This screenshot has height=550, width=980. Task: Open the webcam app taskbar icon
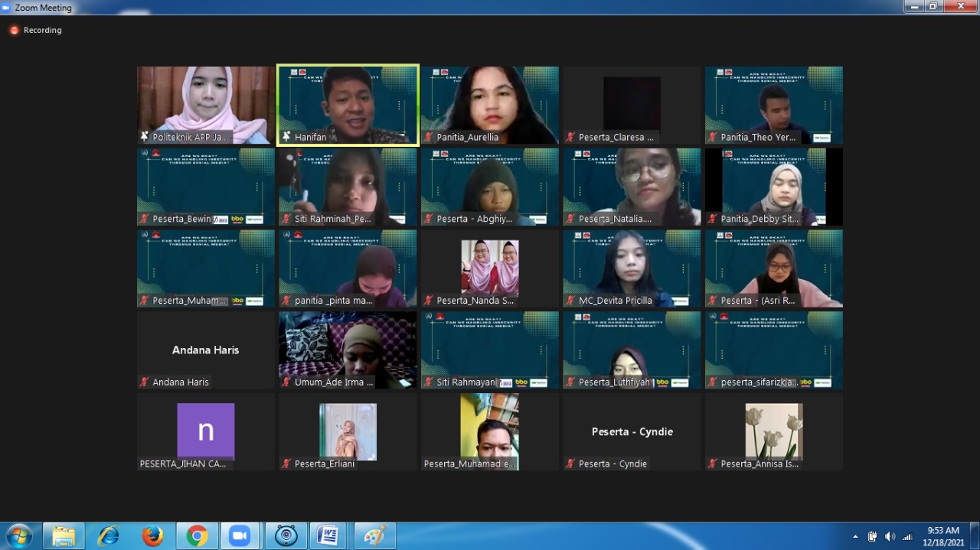coord(286,536)
